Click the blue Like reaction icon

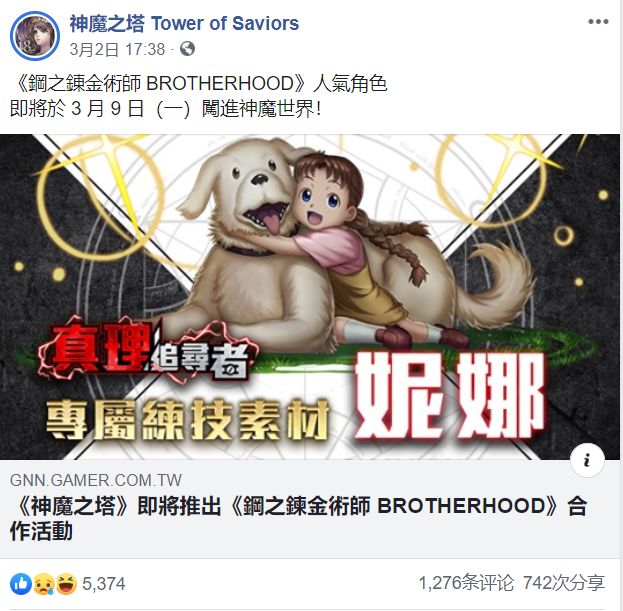pos(21,584)
